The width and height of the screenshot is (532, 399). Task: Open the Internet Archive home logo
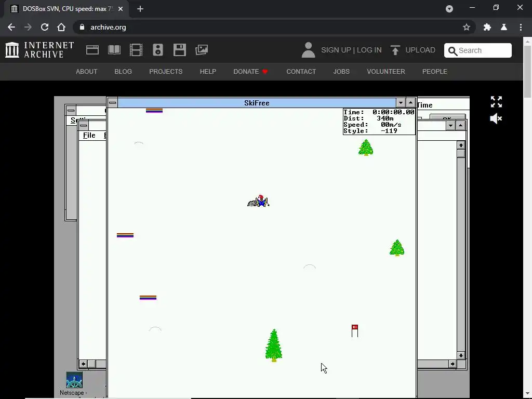pos(39,50)
